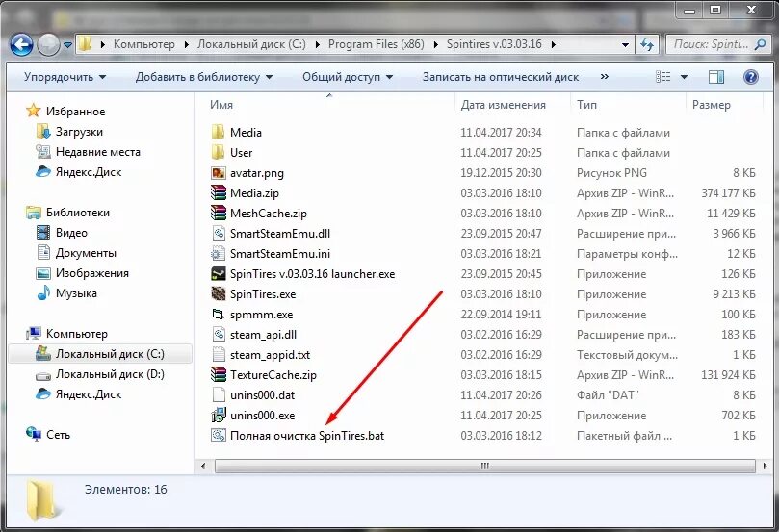
Task: Open the Упорядочить menu
Action: coord(65,77)
